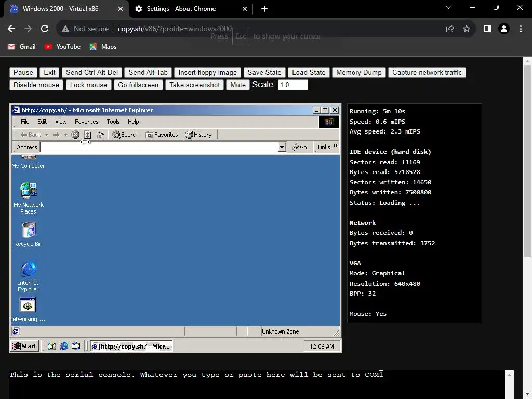Pause the emulator
The width and height of the screenshot is (532, 399).
coord(23,72)
